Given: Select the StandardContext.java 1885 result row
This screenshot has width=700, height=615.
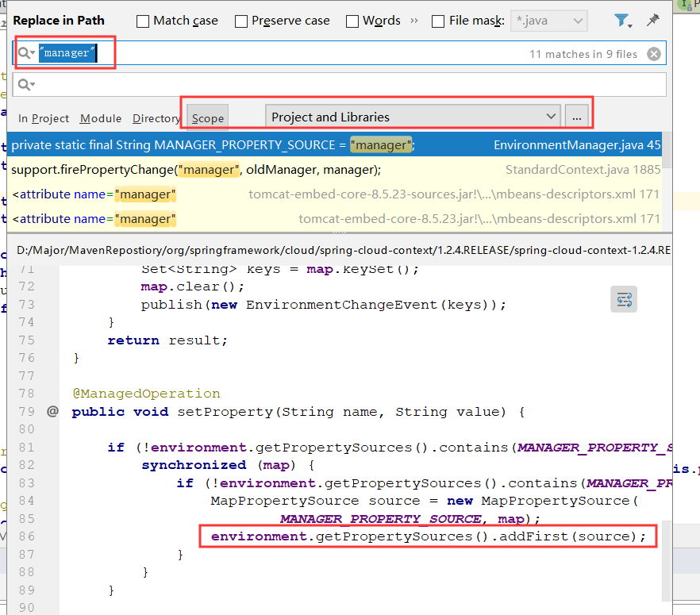Looking at the screenshot, I should point(334,170).
